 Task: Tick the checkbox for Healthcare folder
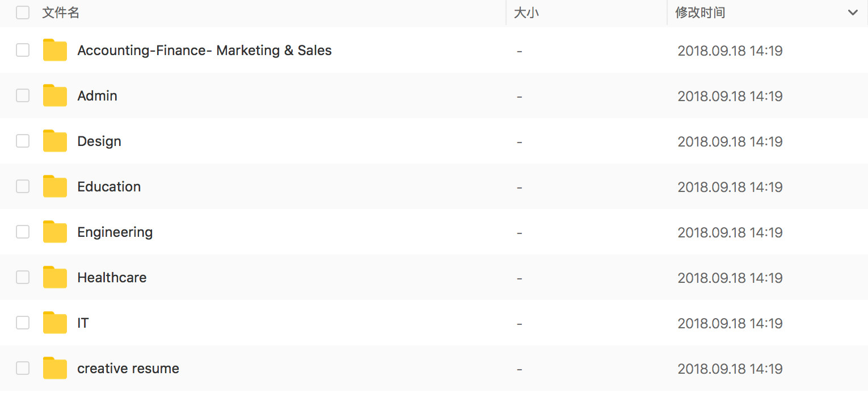(x=23, y=278)
